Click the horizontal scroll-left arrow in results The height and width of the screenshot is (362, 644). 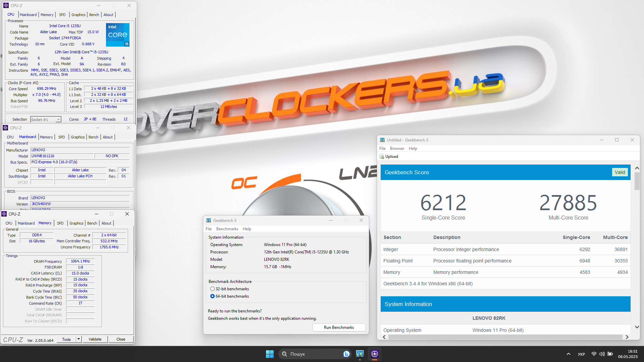[x=384, y=337]
